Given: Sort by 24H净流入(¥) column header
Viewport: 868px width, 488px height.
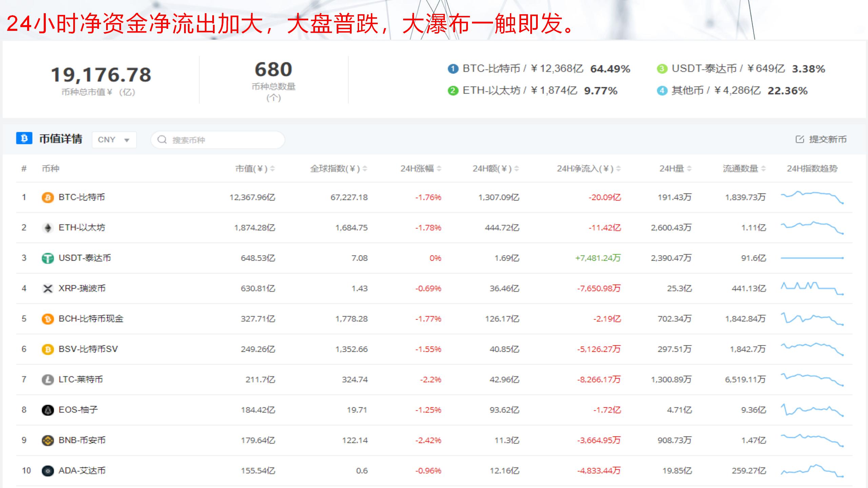Looking at the screenshot, I should tap(589, 168).
